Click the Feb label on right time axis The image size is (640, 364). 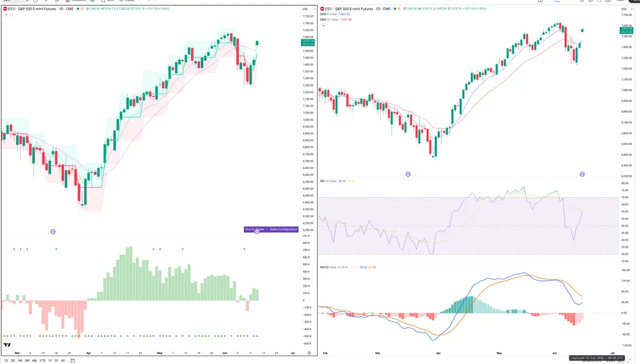[x=325, y=353]
